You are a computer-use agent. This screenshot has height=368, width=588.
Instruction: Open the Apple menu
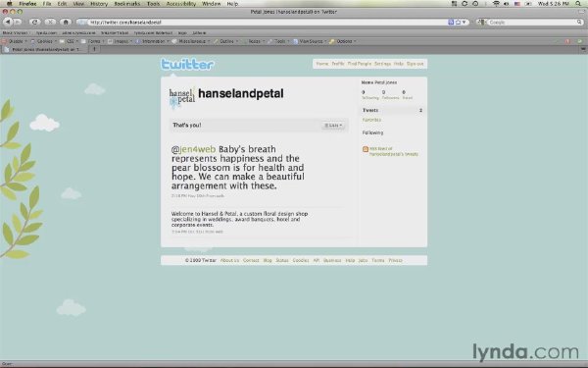click(10, 3)
